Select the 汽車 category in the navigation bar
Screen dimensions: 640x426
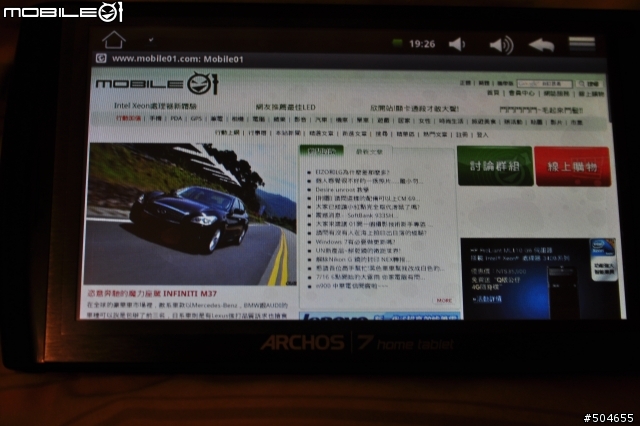click(321, 120)
